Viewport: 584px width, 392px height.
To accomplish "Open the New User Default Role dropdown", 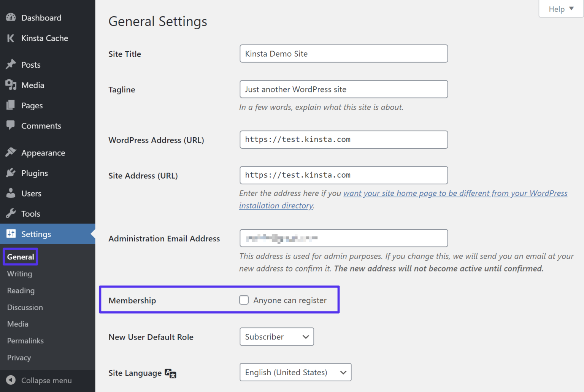I will coord(276,336).
